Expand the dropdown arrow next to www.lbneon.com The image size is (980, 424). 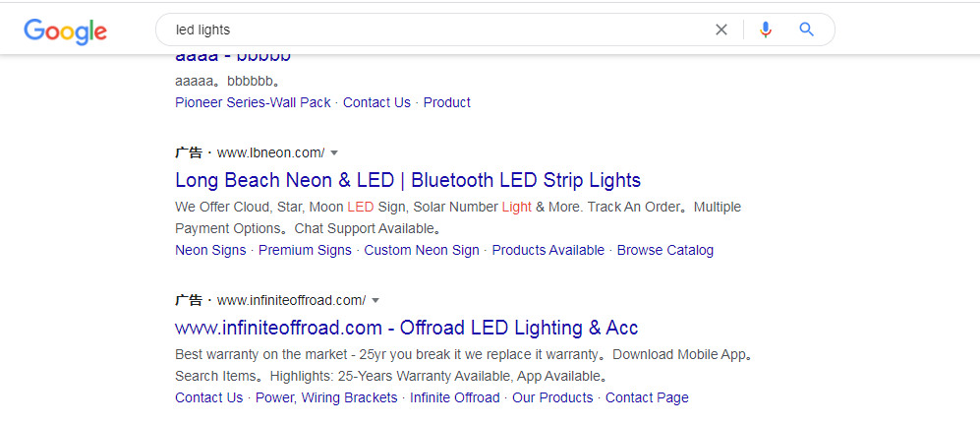[x=334, y=153]
